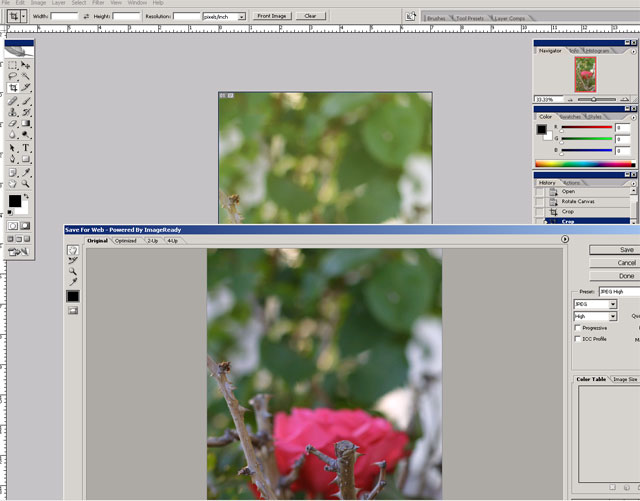Choose the Zoom tool in the main toolbox

(26, 184)
